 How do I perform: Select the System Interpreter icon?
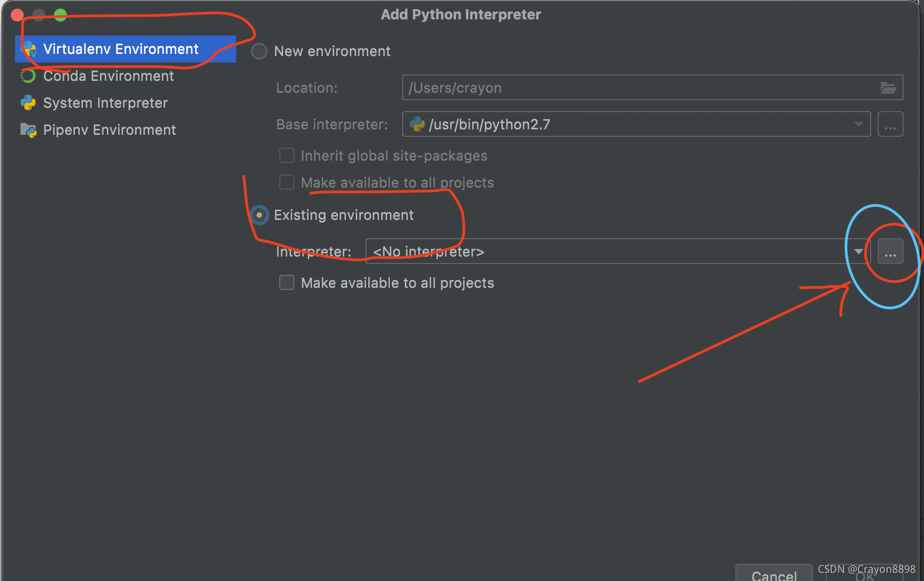click(29, 102)
